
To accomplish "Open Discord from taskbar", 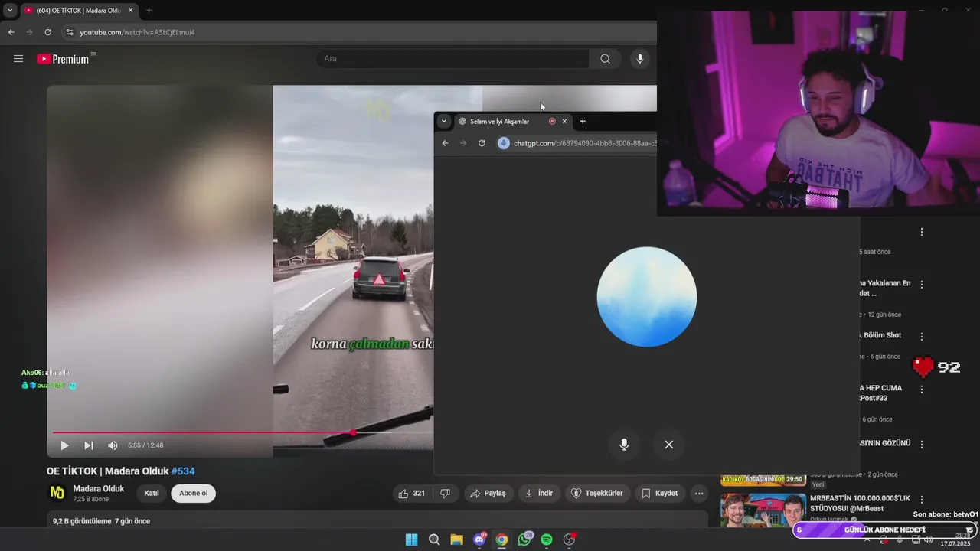I will (x=479, y=540).
